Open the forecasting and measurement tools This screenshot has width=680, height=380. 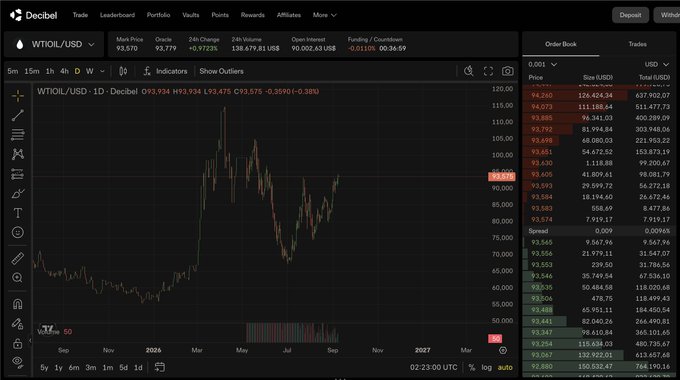point(18,174)
